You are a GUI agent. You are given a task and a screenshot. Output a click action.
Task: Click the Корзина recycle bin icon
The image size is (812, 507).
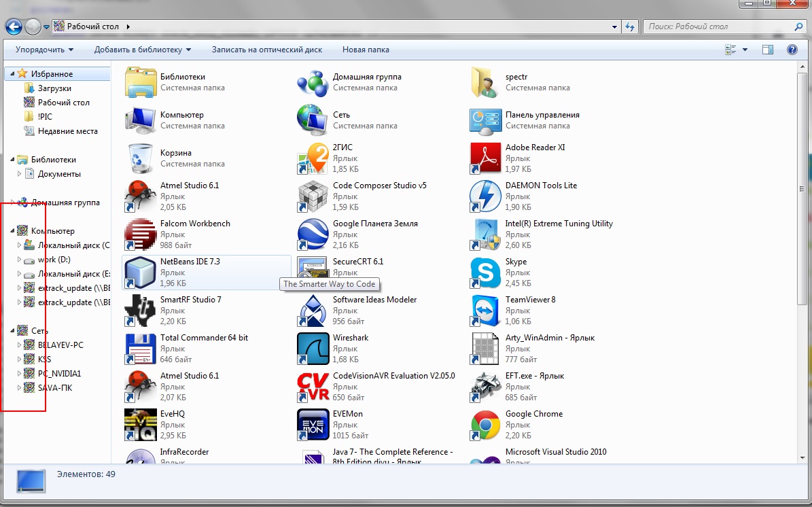coord(141,158)
